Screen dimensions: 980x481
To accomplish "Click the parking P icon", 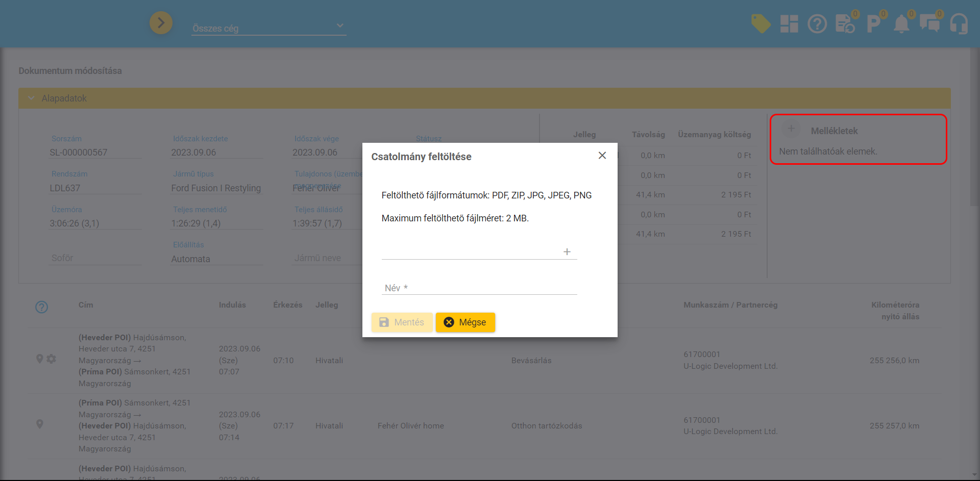I will (x=873, y=23).
